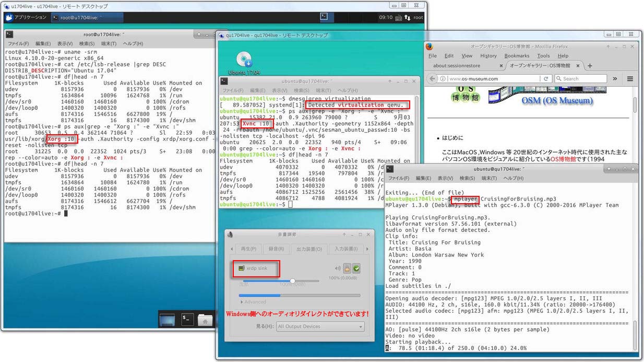Select the 入力装置(I) tab
The height and width of the screenshot is (362, 644).
[346, 249]
